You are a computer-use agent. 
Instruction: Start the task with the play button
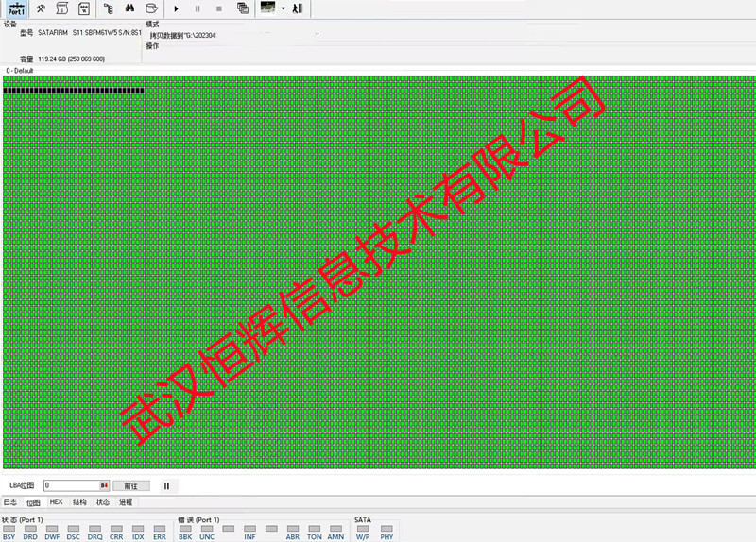176,8
